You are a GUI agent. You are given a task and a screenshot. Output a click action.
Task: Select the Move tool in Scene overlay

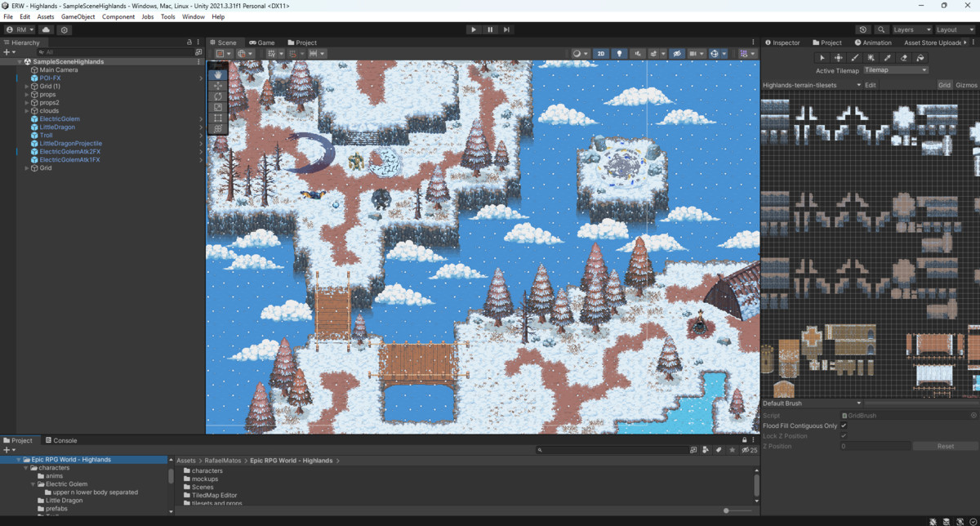pyautogui.click(x=218, y=86)
